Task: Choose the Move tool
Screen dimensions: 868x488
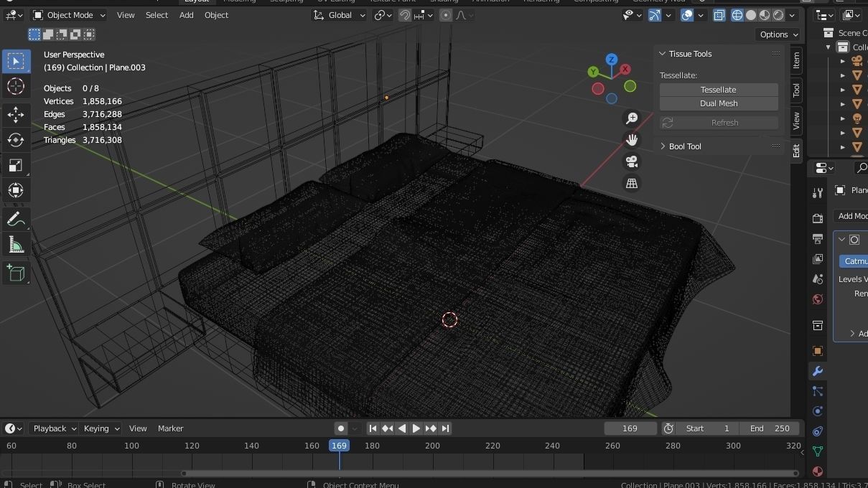Action: pos(16,115)
